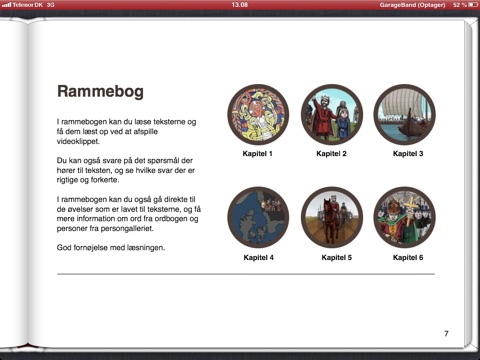The image size is (480, 360).
Task: Open the Kapitel 6 cross bearer thumbnail
Action: coord(405,217)
